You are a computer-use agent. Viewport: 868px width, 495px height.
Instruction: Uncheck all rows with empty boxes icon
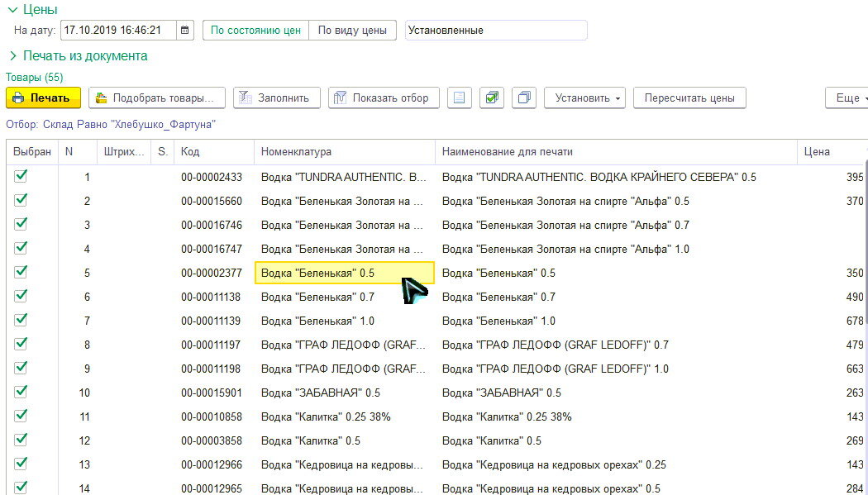point(523,98)
